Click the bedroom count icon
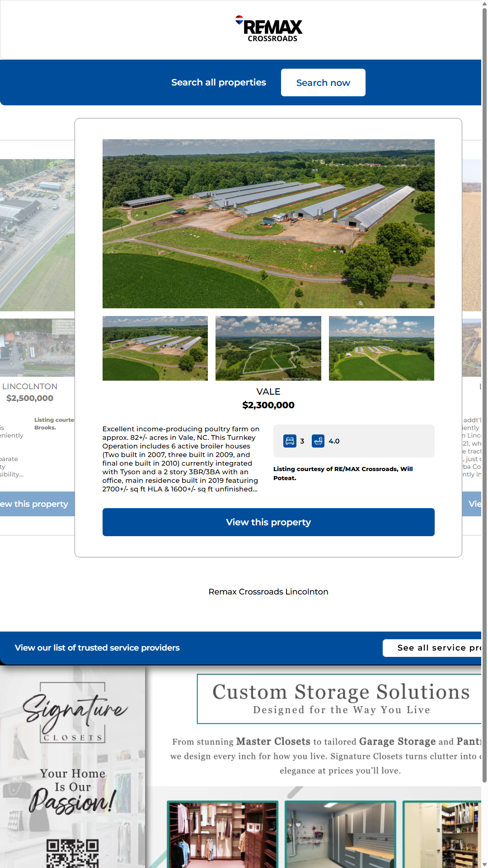The image size is (488, 868). [x=290, y=441]
